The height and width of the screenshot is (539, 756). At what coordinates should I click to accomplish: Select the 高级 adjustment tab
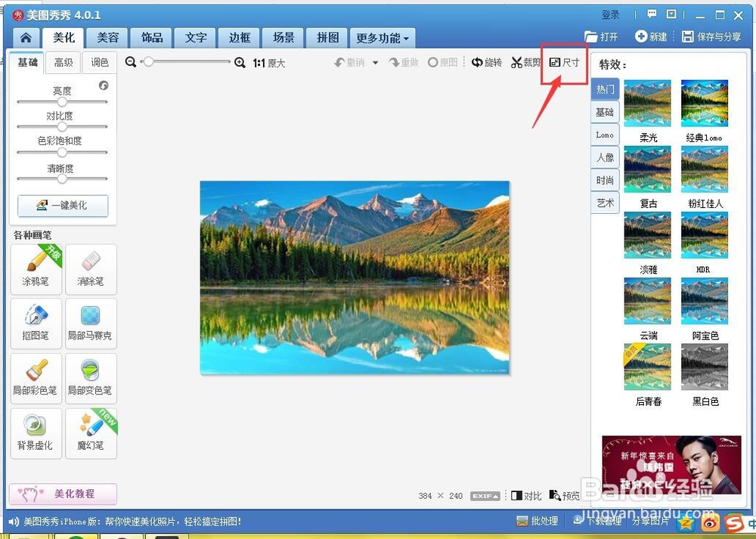coord(64,63)
